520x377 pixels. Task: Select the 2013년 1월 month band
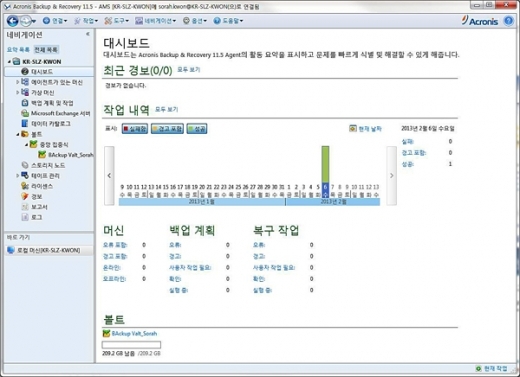point(202,202)
